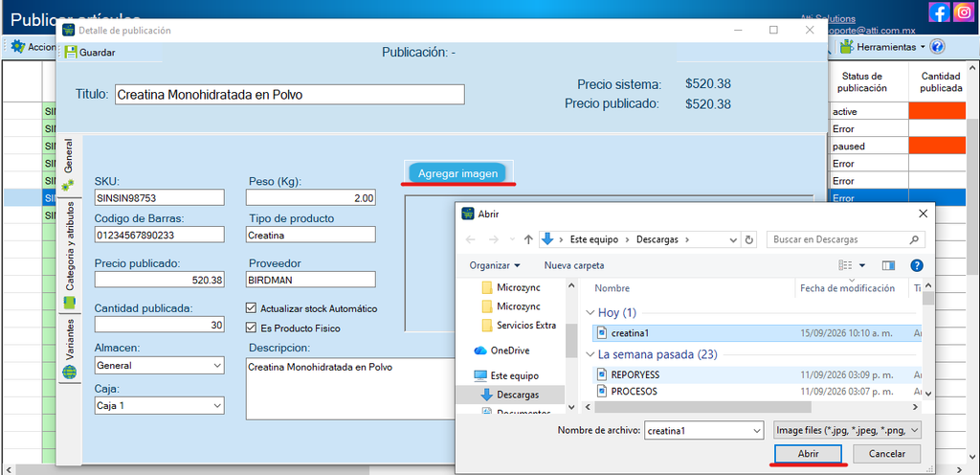This screenshot has width=980, height=475.
Task: Switch to the General vertical tab
Action: point(69,165)
